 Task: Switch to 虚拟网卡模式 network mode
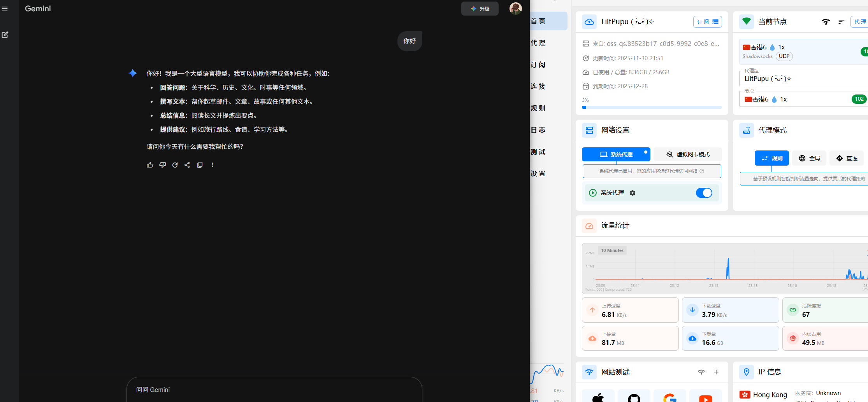click(x=688, y=154)
